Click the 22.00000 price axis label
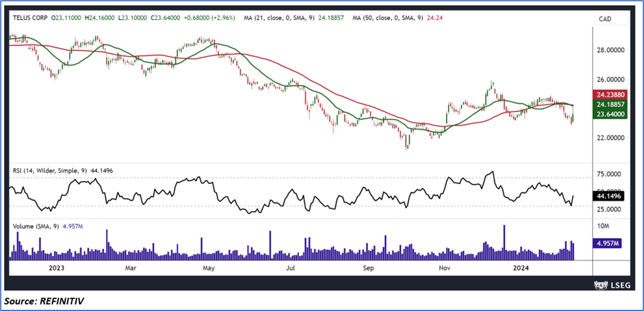 610,138
